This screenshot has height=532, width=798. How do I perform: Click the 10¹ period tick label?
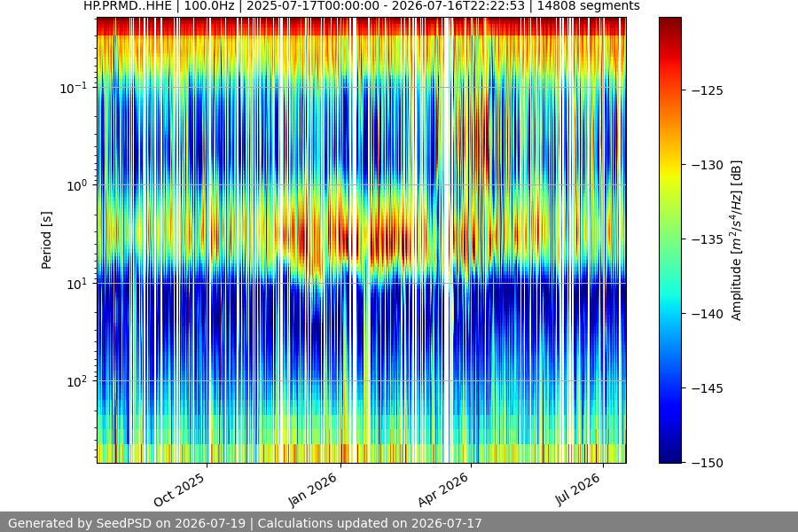click(x=77, y=284)
